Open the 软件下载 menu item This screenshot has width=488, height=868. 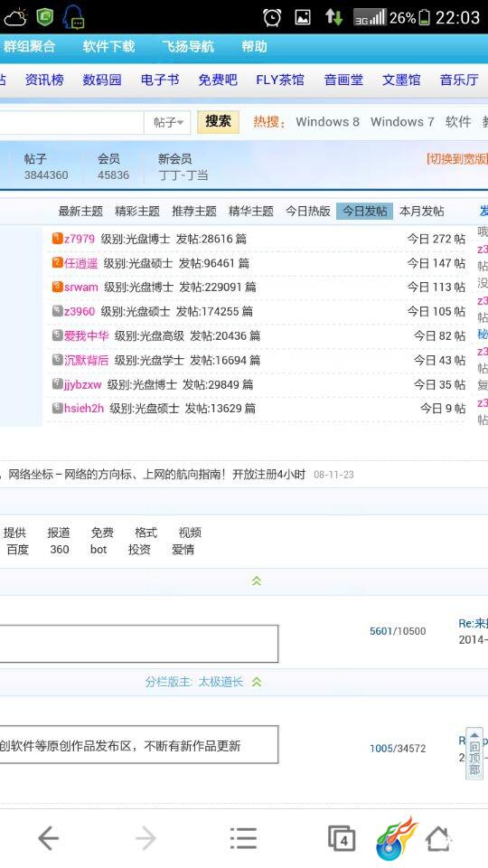pos(108,46)
